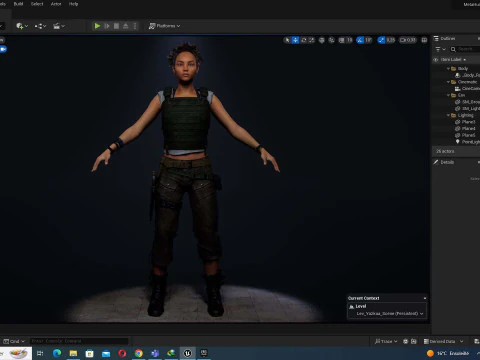Adjust the camera speed setting
Screen dimensions: 480x360
point(408,40)
